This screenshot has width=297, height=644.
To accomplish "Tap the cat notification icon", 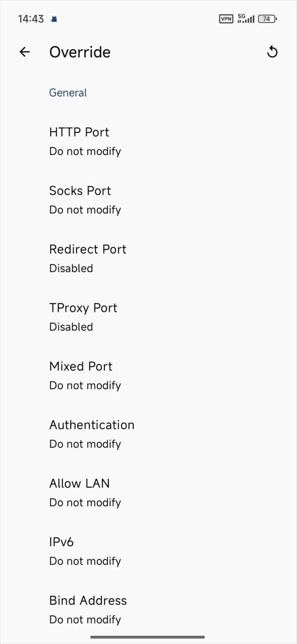I will pyautogui.click(x=54, y=19).
